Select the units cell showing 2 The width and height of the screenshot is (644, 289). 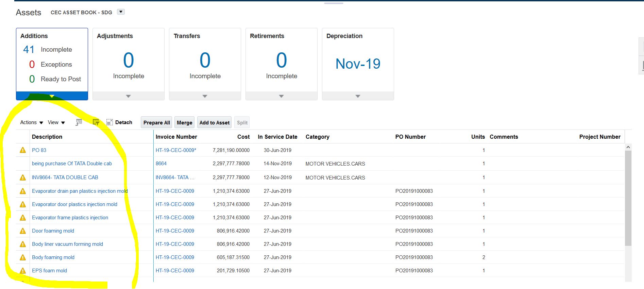[484, 257]
